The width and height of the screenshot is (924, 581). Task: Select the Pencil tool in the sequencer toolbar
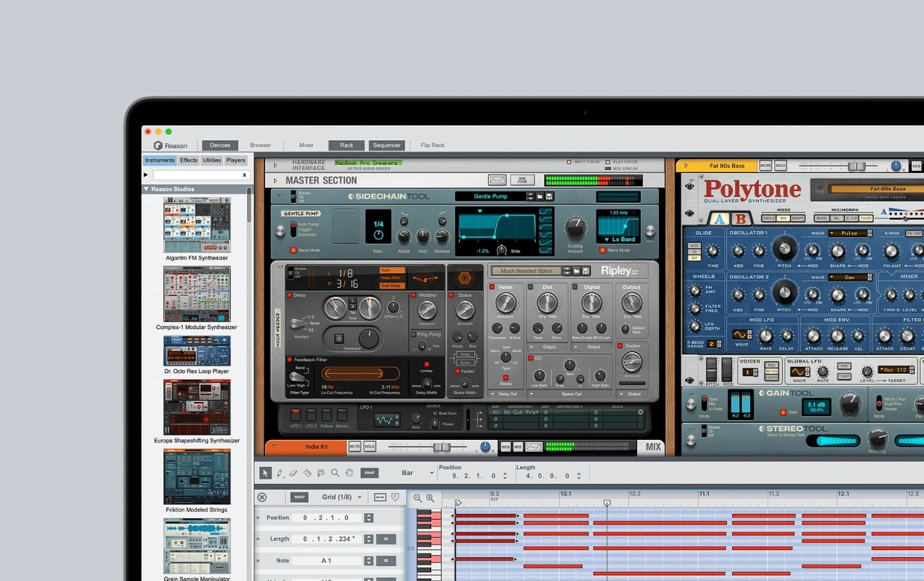[x=280, y=473]
